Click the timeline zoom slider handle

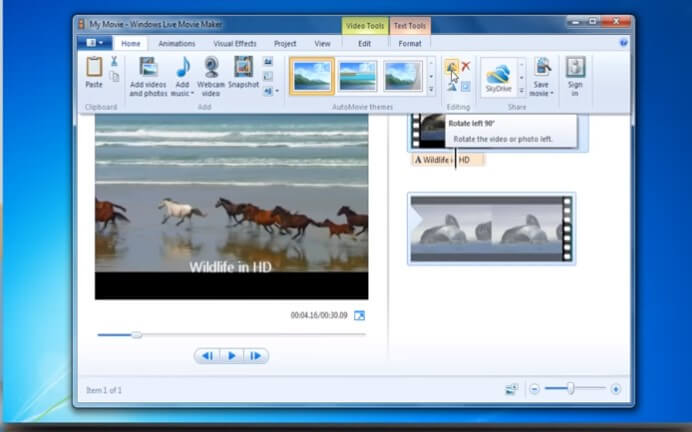[571, 389]
